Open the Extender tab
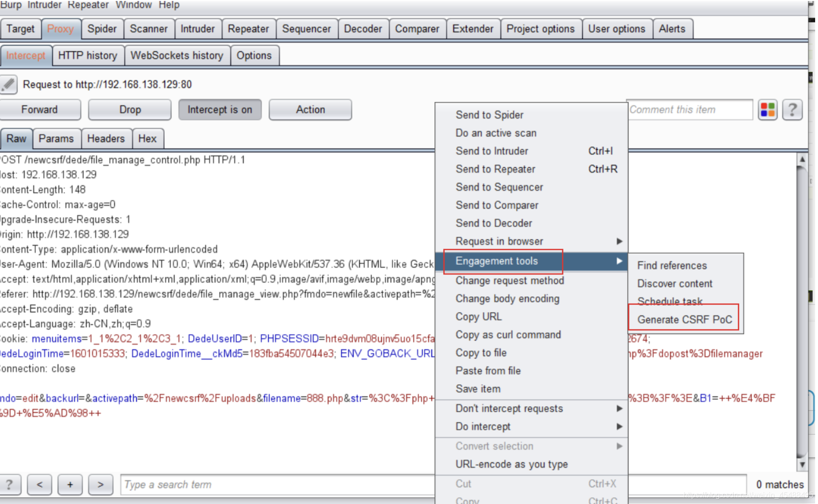818x504 pixels. [473, 29]
